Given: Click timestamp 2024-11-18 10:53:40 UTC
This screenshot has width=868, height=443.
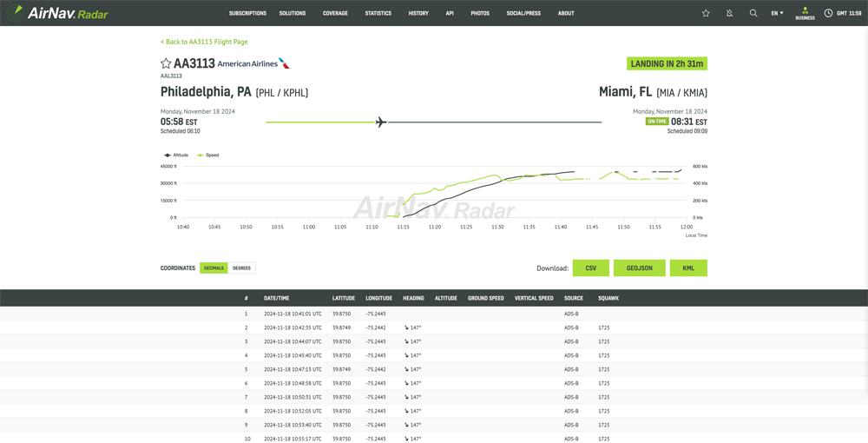Looking at the screenshot, I should (293, 425).
